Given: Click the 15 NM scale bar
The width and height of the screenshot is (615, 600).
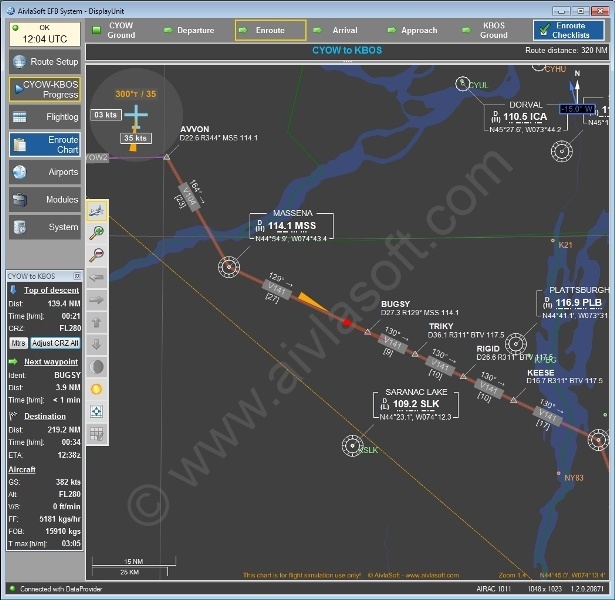Looking at the screenshot, I should pyautogui.click(x=133, y=562).
